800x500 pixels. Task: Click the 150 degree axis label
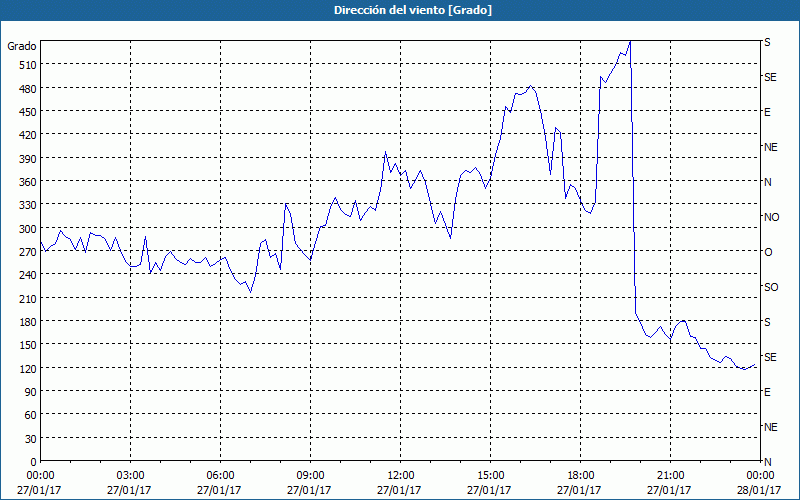click(28, 345)
